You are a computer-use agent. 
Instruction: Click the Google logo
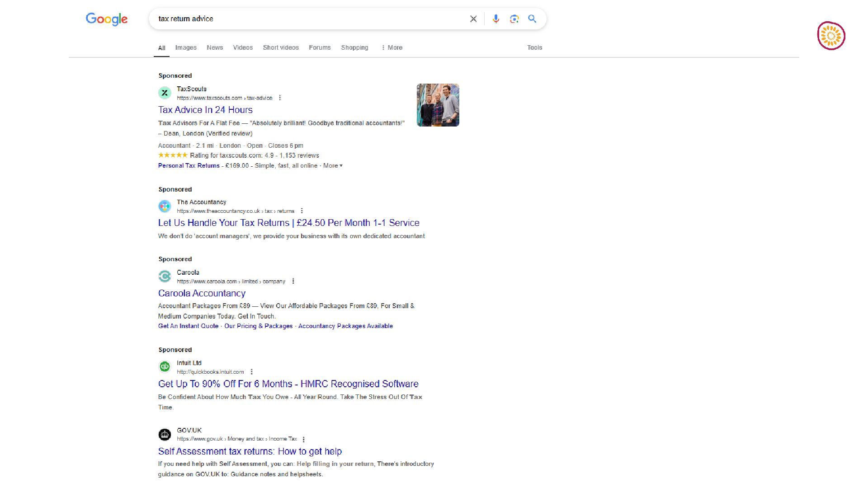107,19
